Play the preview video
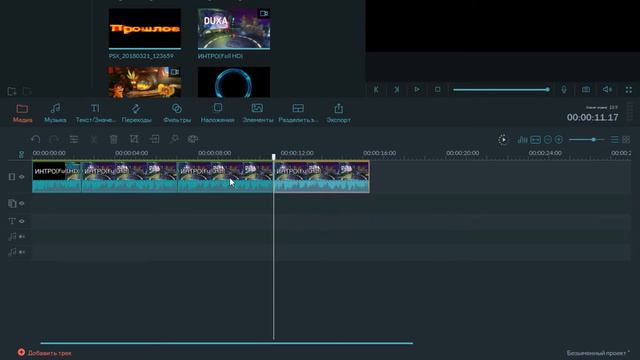640x360 pixels. pyautogui.click(x=417, y=89)
